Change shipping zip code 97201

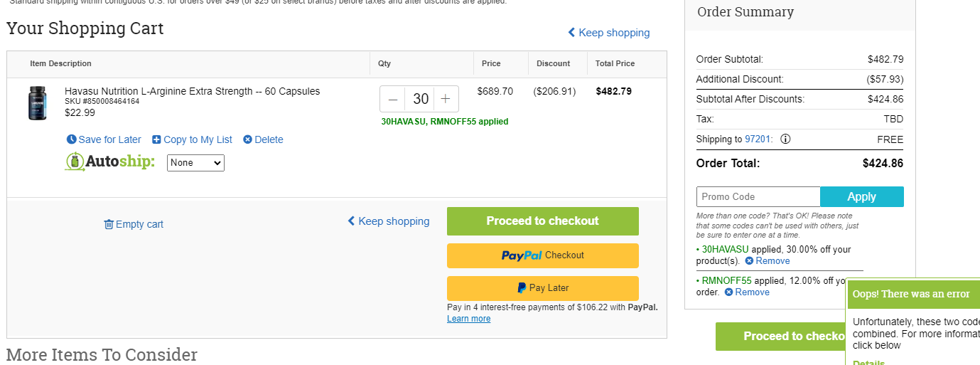[x=757, y=139]
